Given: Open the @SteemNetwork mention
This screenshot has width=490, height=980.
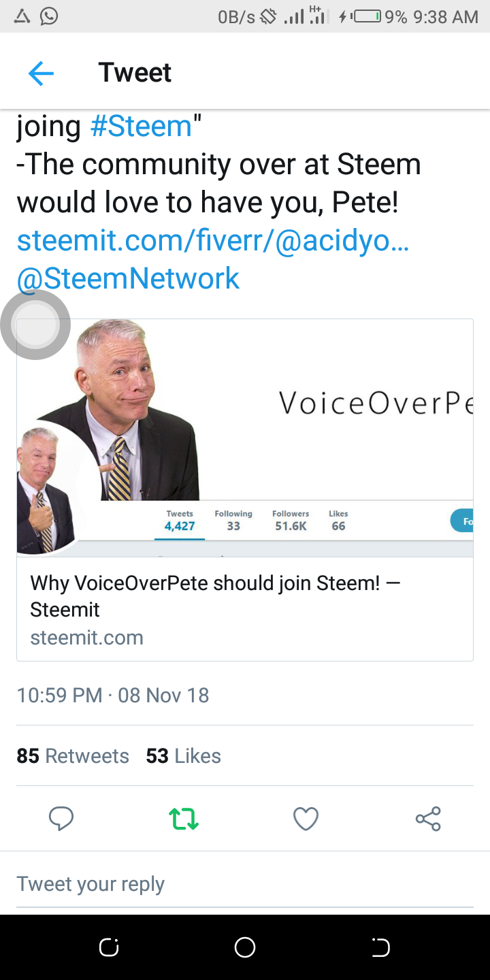Looking at the screenshot, I should tap(128, 278).
